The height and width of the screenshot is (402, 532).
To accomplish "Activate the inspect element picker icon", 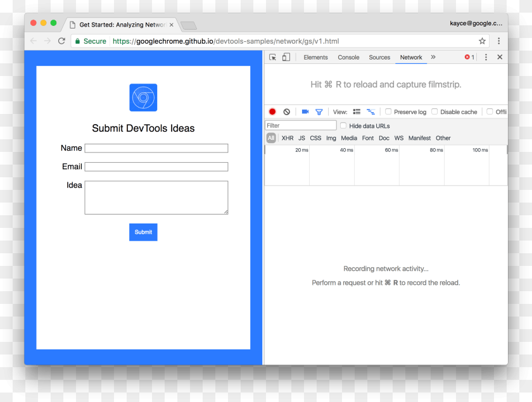I will click(x=272, y=57).
